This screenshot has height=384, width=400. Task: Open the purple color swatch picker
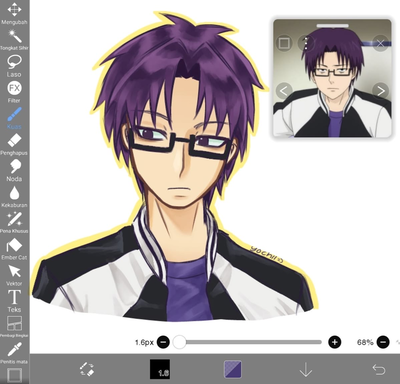pyautogui.click(x=233, y=369)
